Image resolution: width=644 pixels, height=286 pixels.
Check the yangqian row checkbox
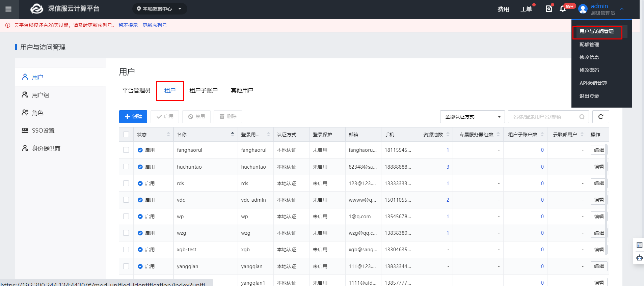[126, 266]
